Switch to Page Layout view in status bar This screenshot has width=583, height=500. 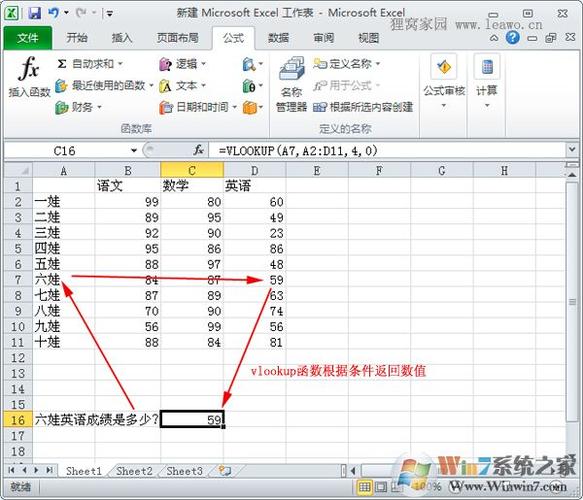point(380,487)
